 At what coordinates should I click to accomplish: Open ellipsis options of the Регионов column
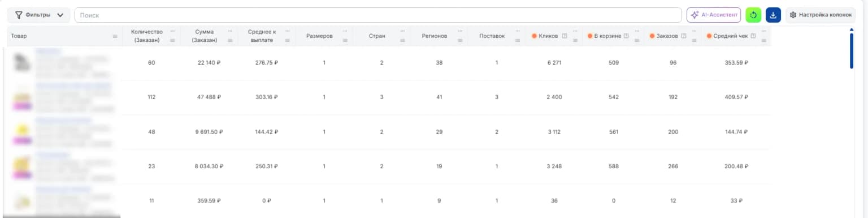(459, 31)
